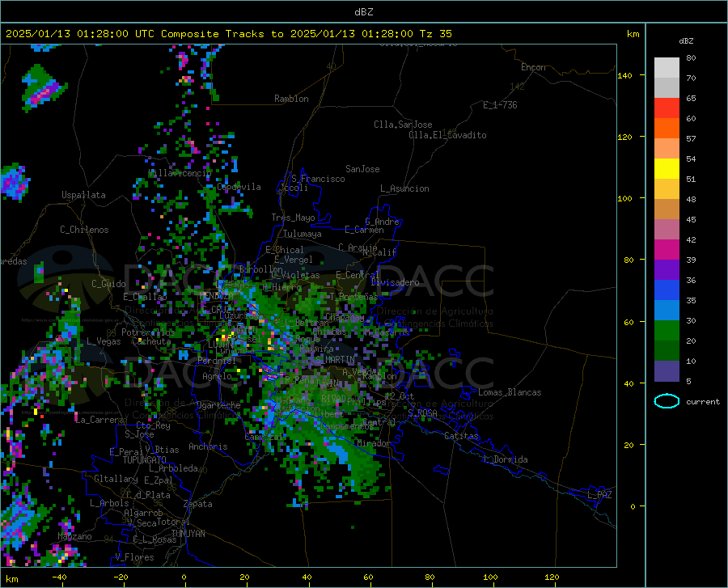Click the Villavicencio map label
Image resolution: width=728 pixels, height=588 pixels.
pyautogui.click(x=180, y=173)
